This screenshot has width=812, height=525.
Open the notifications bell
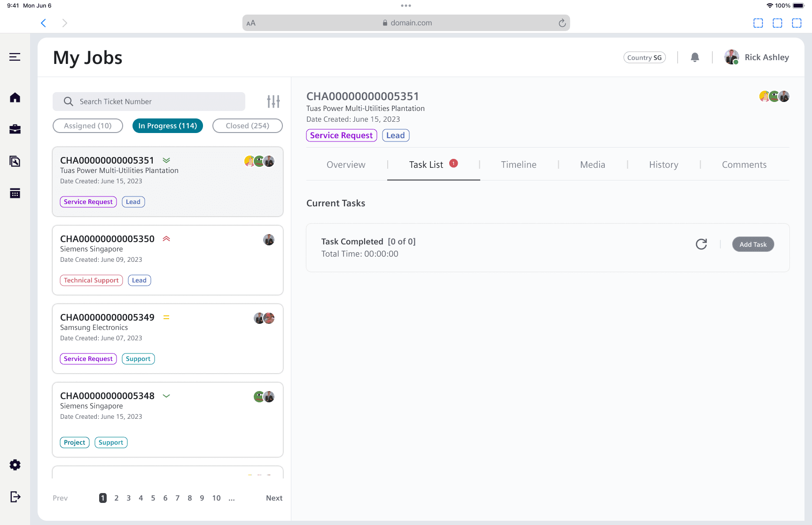pyautogui.click(x=695, y=57)
